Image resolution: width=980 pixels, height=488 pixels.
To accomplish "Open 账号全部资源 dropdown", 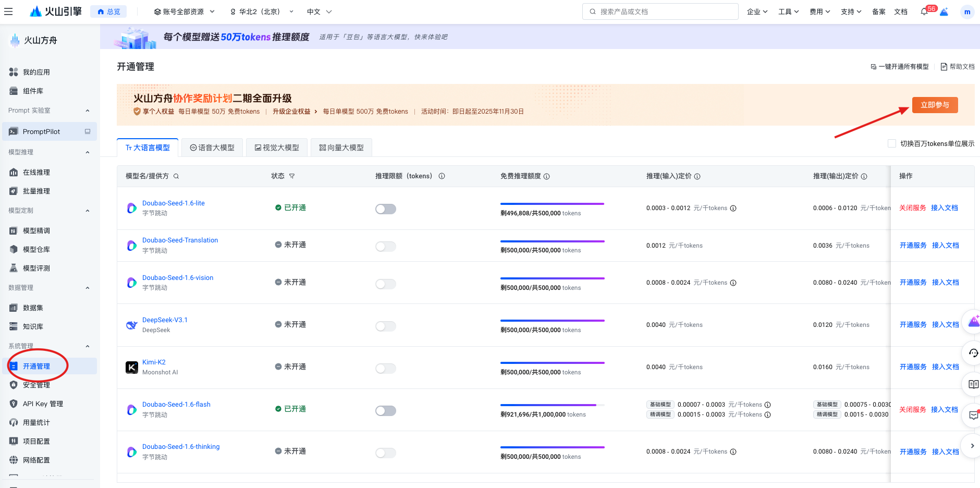I will pos(184,11).
